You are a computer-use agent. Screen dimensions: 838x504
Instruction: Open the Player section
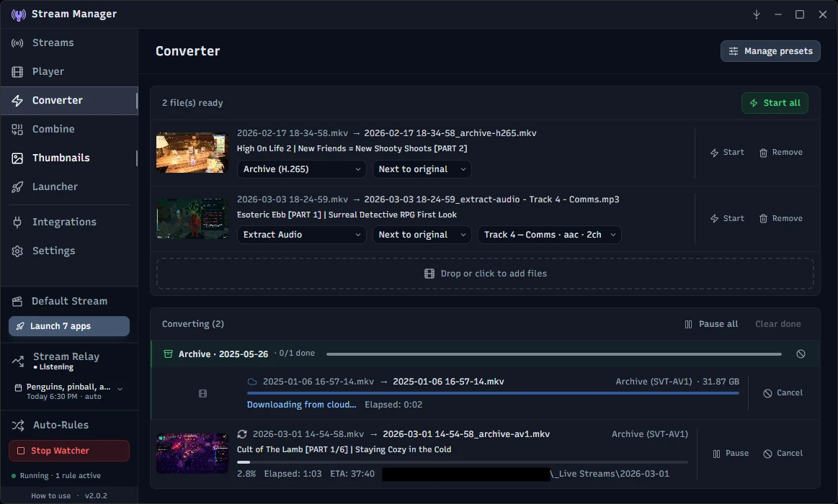[x=69, y=71]
